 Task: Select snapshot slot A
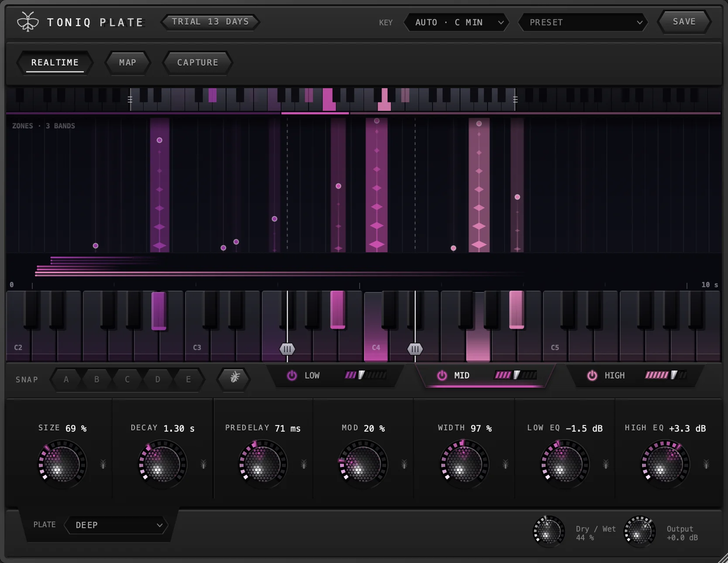[x=66, y=379]
